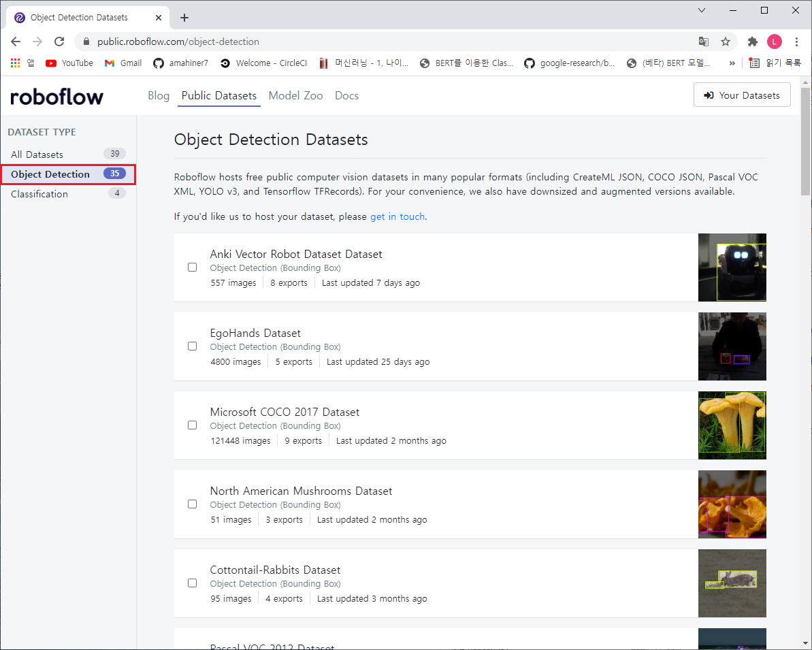Click the North American Mushrooms thumbnail
Screen dimensions: 812x650
pos(732,504)
